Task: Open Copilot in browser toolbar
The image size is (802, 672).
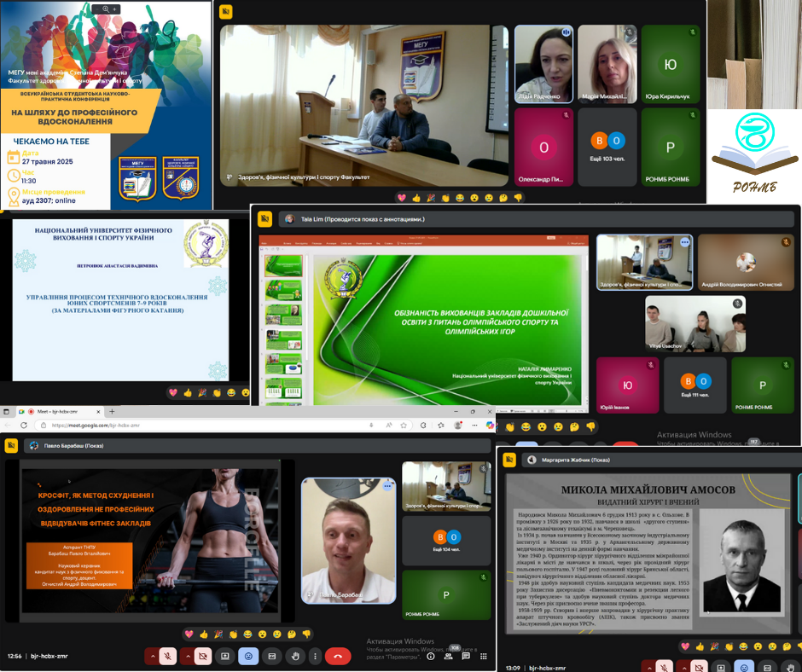Action: (490, 425)
